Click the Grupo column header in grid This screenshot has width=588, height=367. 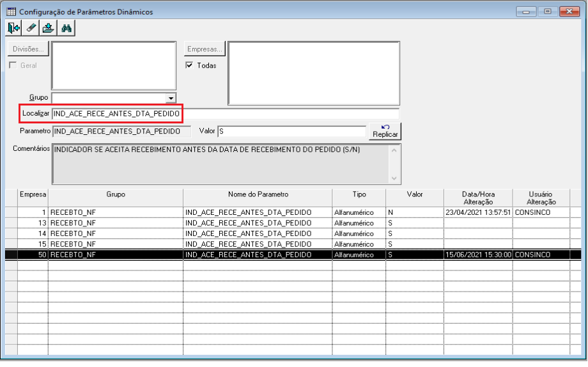tap(116, 198)
